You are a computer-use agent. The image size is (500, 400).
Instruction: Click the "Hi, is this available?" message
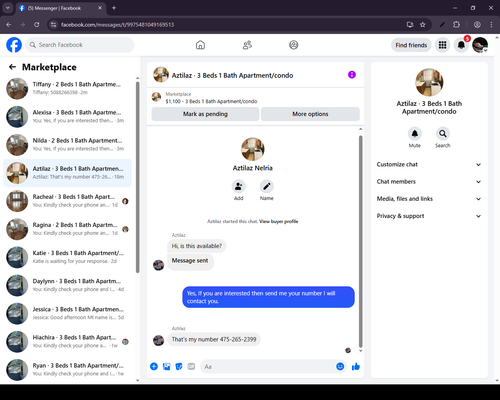197,246
